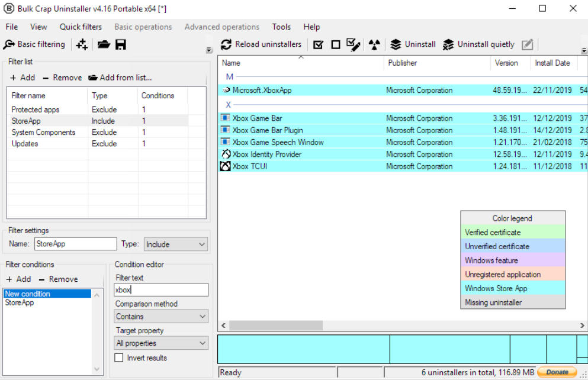
Task: Click the Windows Store App legend swatch
Action: 513,288
